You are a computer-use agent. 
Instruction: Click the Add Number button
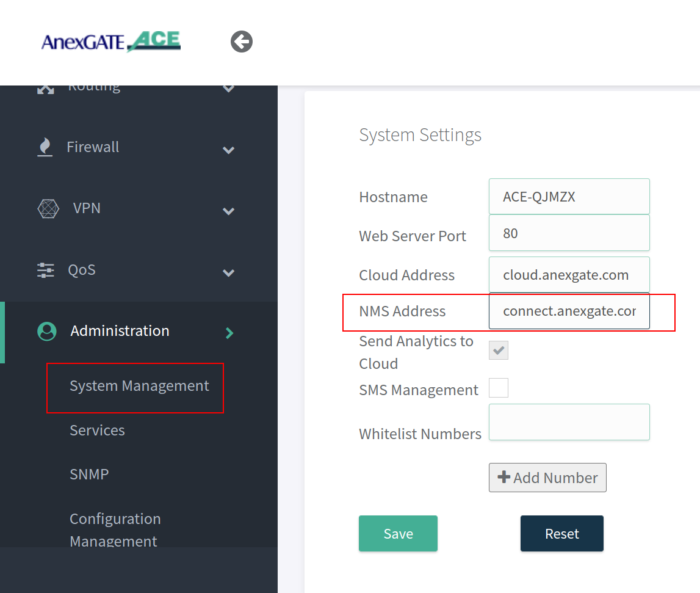(547, 478)
